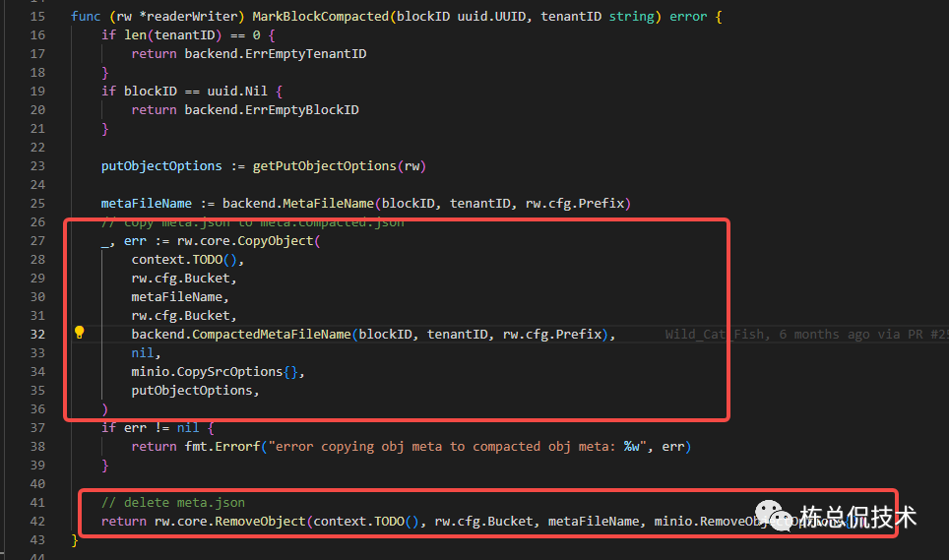Click CopyObject method on line 27

276,241
